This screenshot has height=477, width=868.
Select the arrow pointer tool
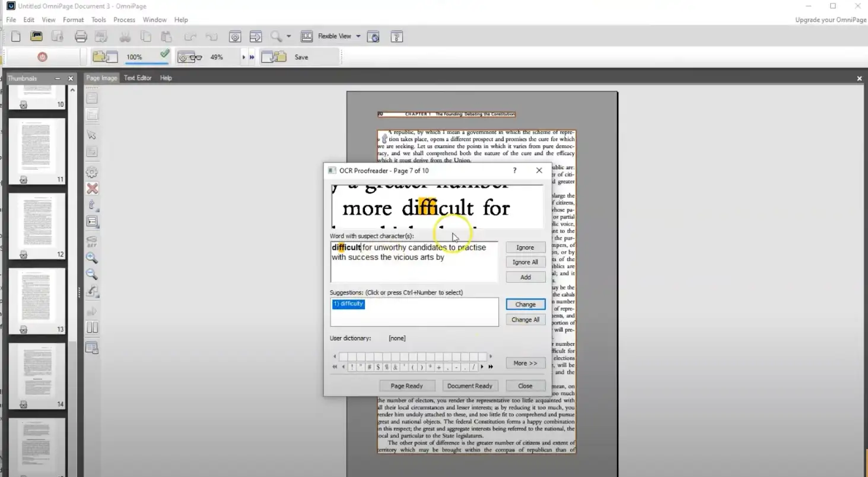(x=92, y=135)
